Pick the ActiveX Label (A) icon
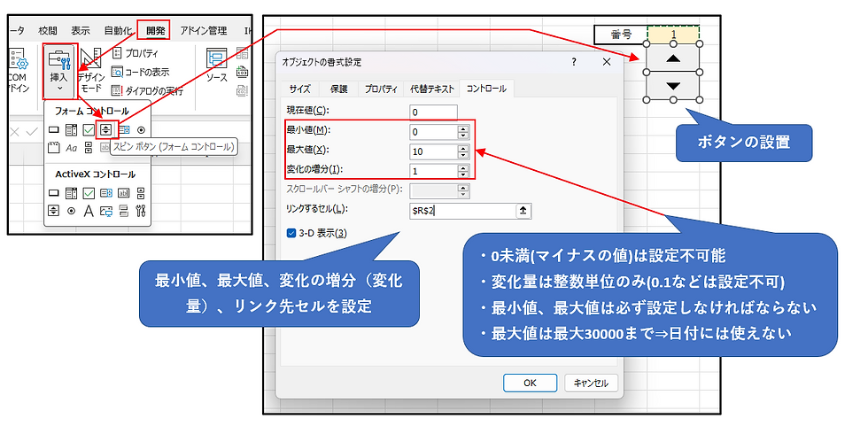868x426 pixels. (89, 211)
